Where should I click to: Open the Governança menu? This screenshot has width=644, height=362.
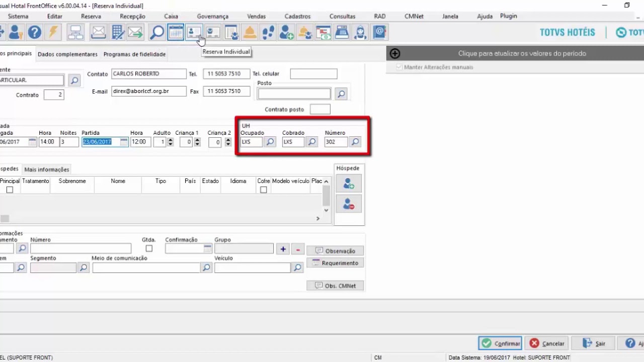click(x=212, y=16)
